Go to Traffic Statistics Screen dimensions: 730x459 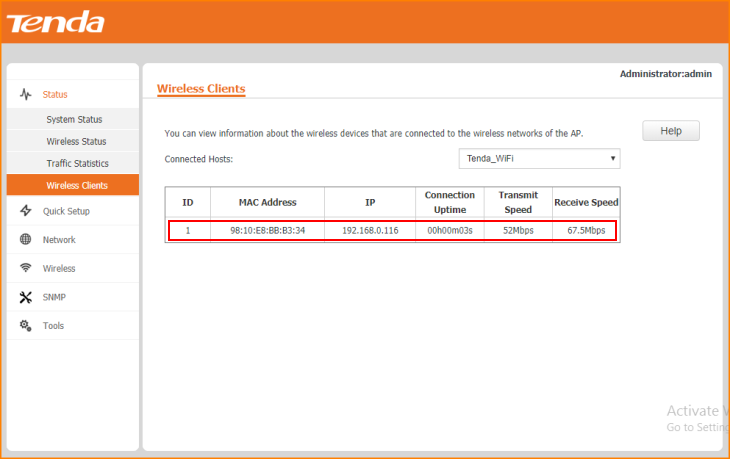click(x=77, y=164)
